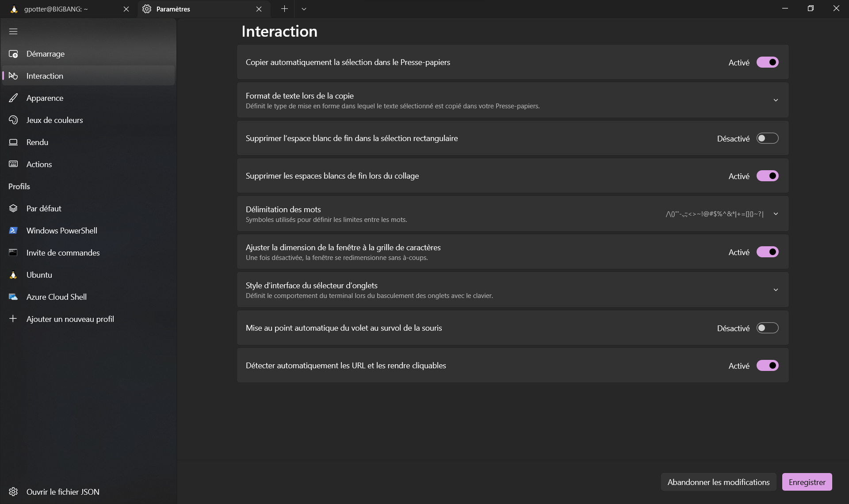The image size is (849, 504).
Task: Open the Windows PowerShell profile
Action: [x=88, y=231]
